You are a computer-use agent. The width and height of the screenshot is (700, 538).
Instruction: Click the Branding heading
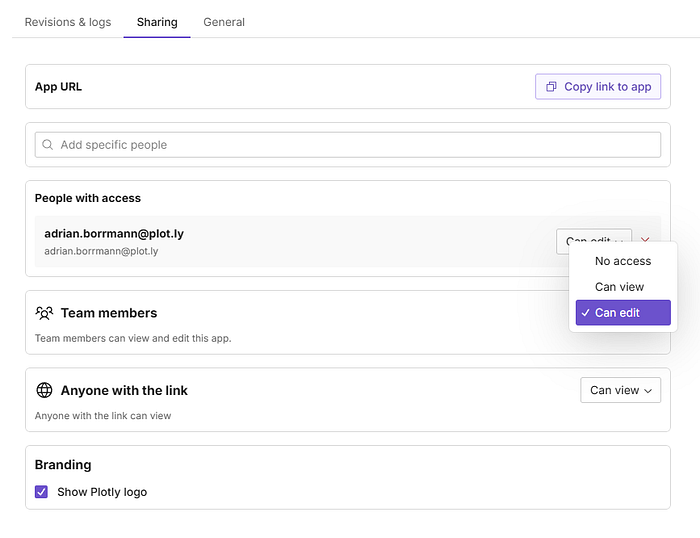tap(63, 465)
